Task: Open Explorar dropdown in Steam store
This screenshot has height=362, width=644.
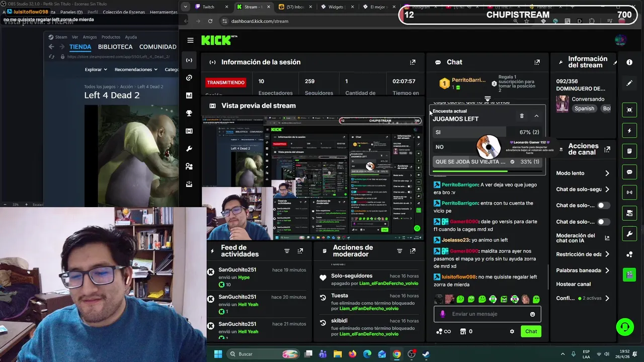Action: [96, 70]
